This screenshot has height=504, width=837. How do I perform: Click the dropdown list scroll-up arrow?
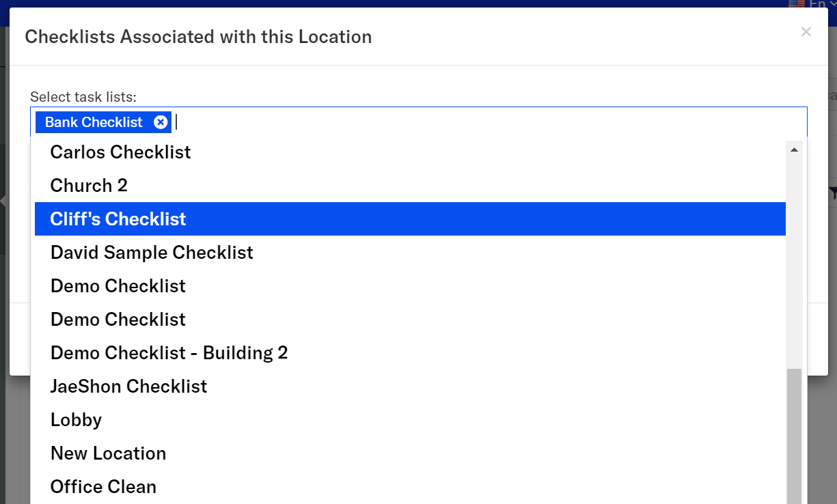coord(794,150)
